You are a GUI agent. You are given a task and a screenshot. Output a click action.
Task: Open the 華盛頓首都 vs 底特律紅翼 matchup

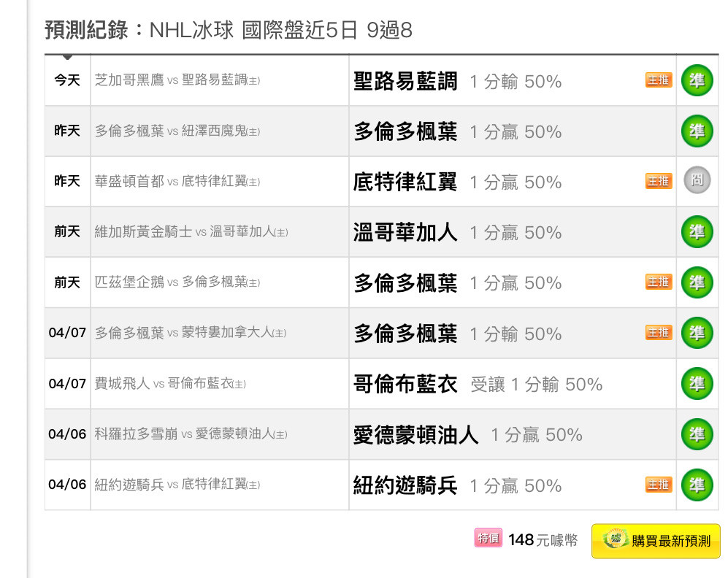[x=177, y=182]
